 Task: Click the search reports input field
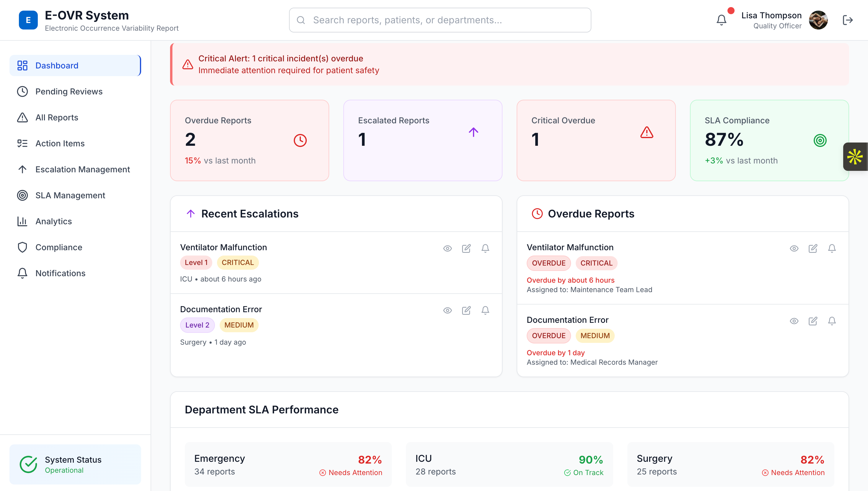(x=440, y=20)
